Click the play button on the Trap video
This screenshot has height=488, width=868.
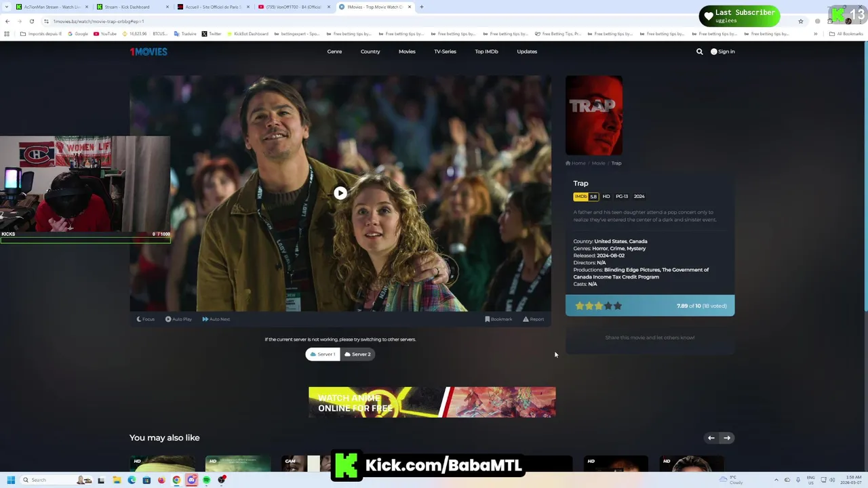340,193
